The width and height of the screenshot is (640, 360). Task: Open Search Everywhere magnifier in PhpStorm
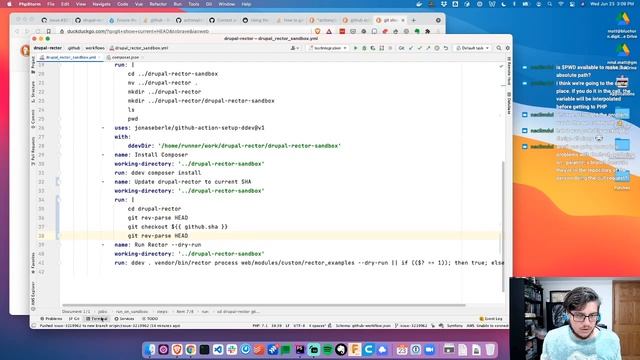pos(499,48)
